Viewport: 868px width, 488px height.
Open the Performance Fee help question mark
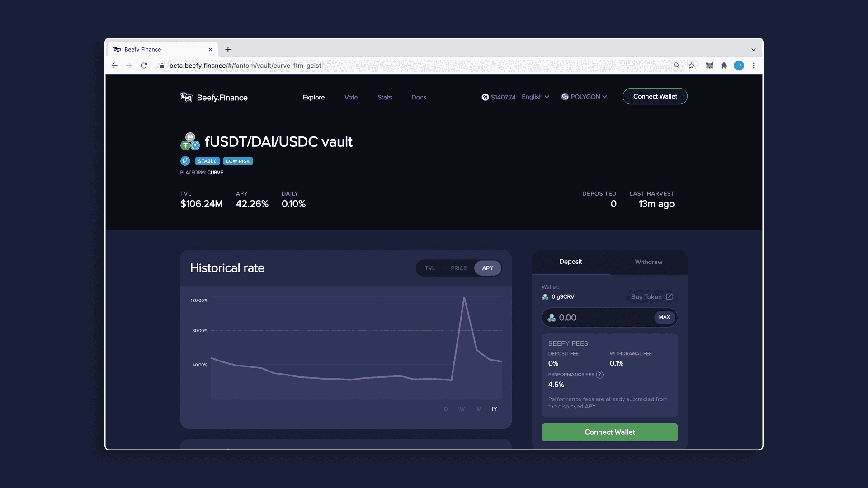[600, 375]
